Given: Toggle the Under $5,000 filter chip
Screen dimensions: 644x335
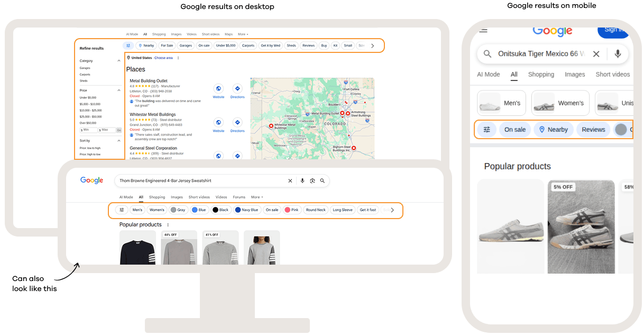Looking at the screenshot, I should click(226, 46).
